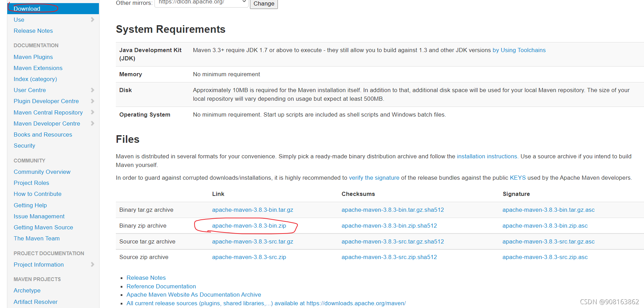644x308 pixels.
Task: Open the by Using Toolchains link
Action: pos(519,50)
